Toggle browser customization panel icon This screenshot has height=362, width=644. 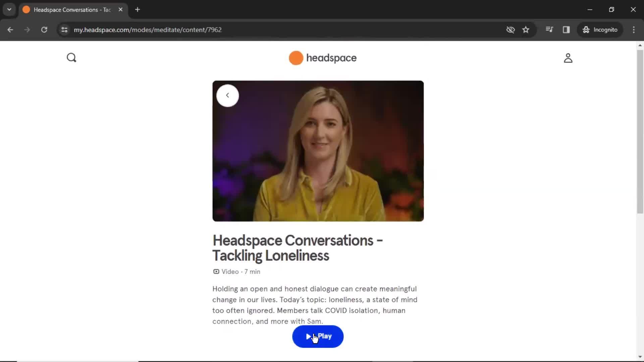pyautogui.click(x=636, y=29)
